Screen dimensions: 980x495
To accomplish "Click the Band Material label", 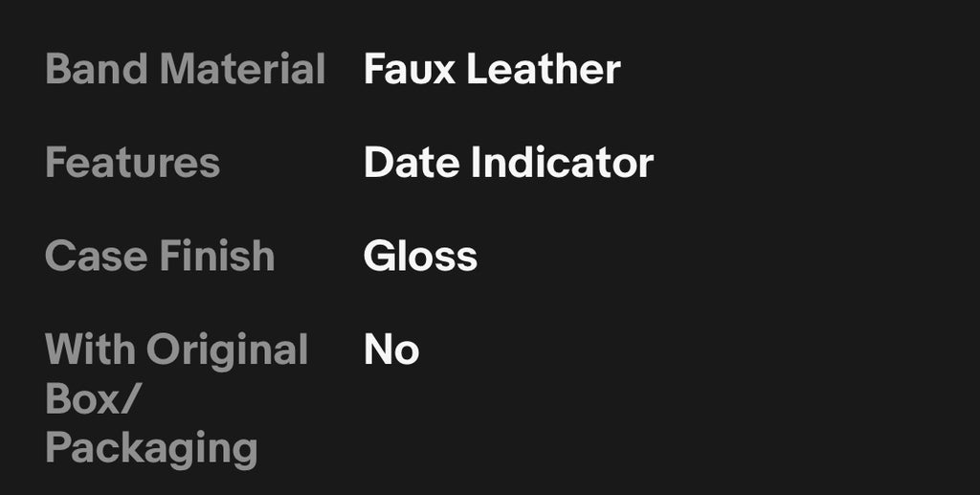I will tap(186, 70).
